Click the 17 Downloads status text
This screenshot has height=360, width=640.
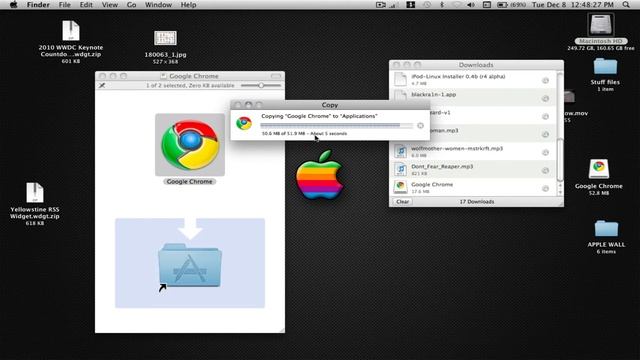click(x=477, y=202)
